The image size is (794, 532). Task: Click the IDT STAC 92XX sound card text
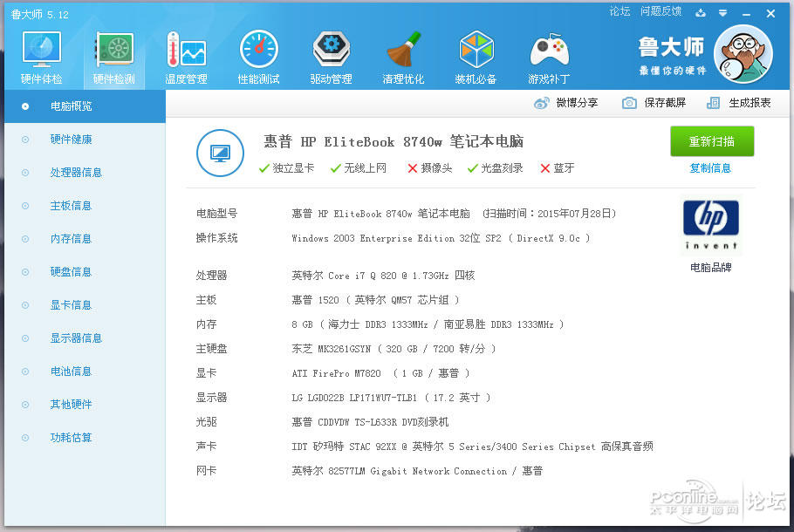click(472, 447)
